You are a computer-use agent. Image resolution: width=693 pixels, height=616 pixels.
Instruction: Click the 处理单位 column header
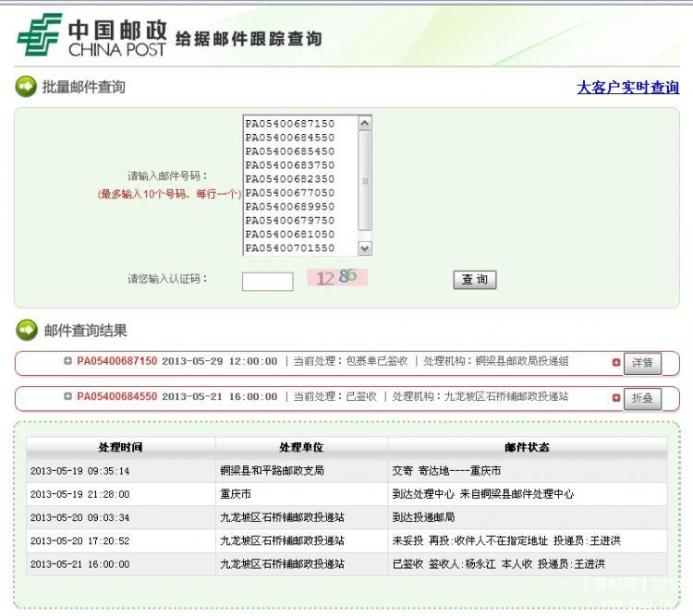pyautogui.click(x=301, y=447)
